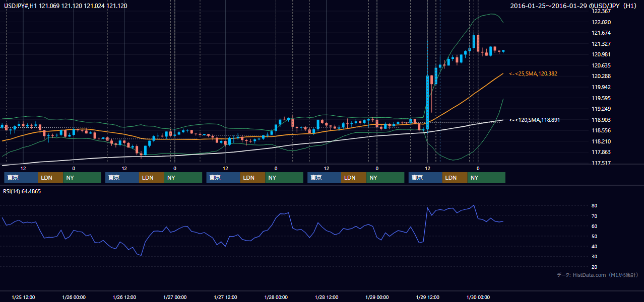This screenshot has width=644, height=302.
Task: Select the 119.249 price axis value
Action: point(602,109)
